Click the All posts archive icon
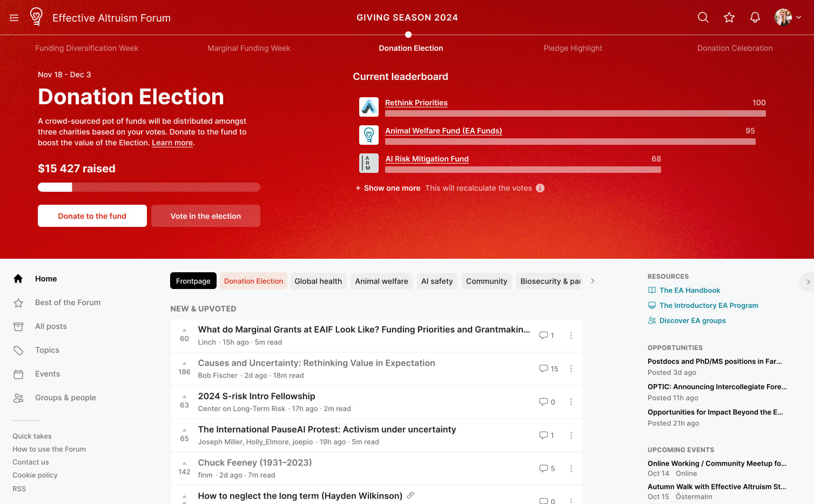The width and height of the screenshot is (814, 504). 18,327
